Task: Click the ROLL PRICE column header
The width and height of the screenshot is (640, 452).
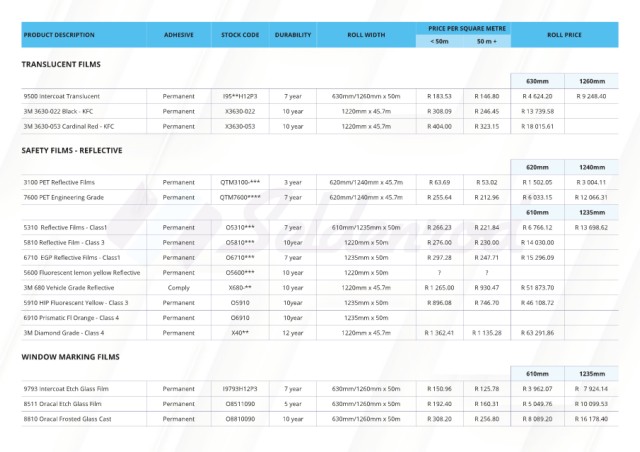Action: point(564,35)
